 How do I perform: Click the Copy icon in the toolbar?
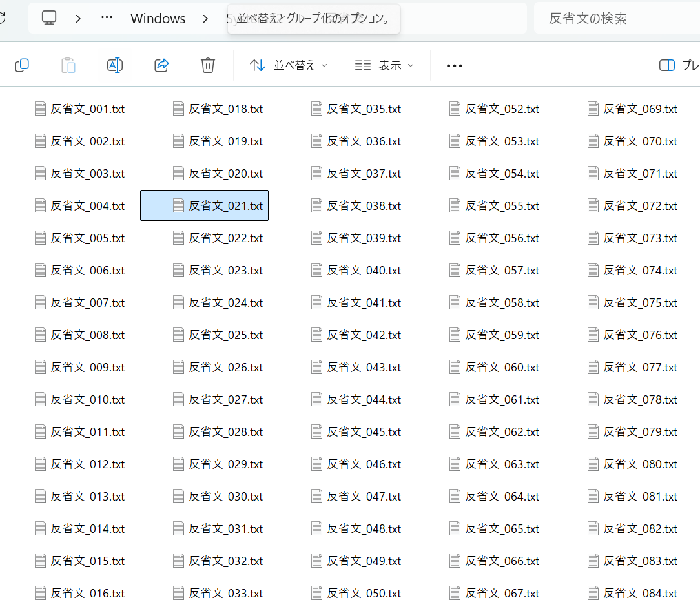[22, 65]
